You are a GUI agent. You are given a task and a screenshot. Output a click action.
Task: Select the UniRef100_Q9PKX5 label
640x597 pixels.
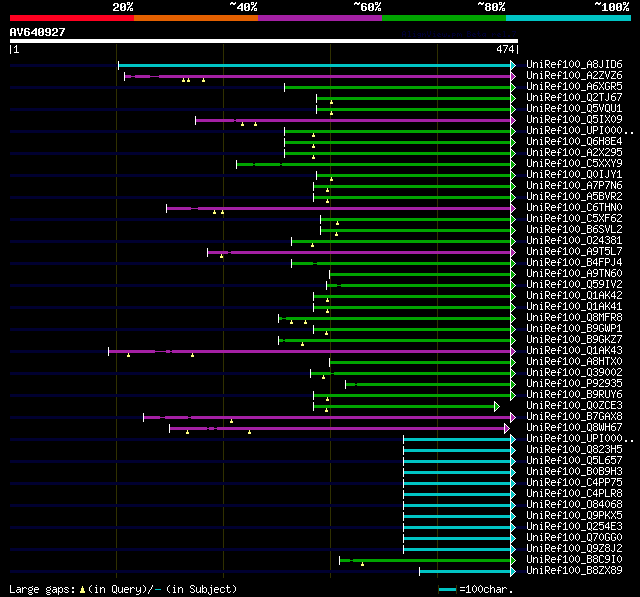[x=574, y=516]
